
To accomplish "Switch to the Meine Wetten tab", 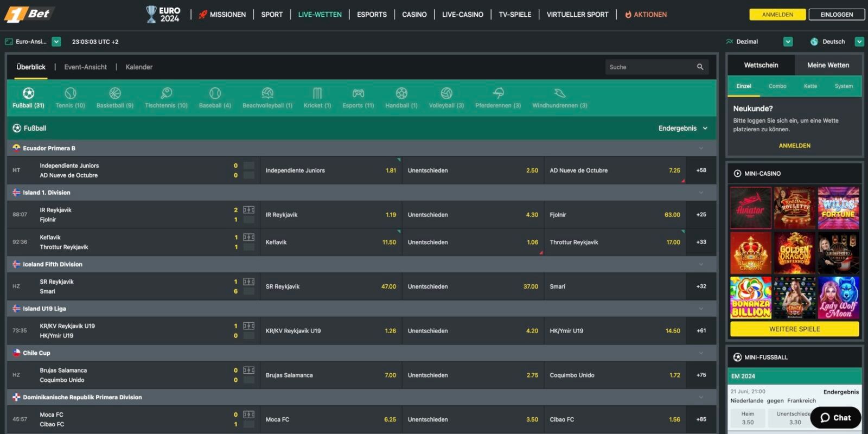I will pyautogui.click(x=828, y=65).
